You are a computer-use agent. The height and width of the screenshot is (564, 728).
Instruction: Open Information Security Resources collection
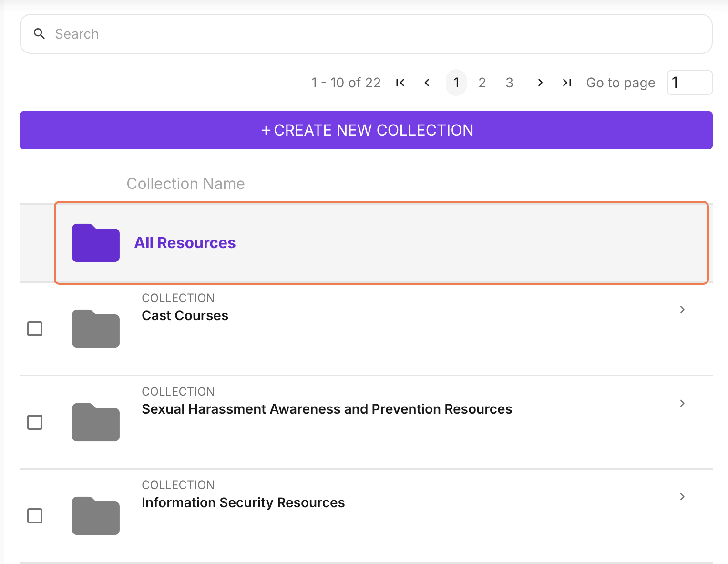click(243, 502)
